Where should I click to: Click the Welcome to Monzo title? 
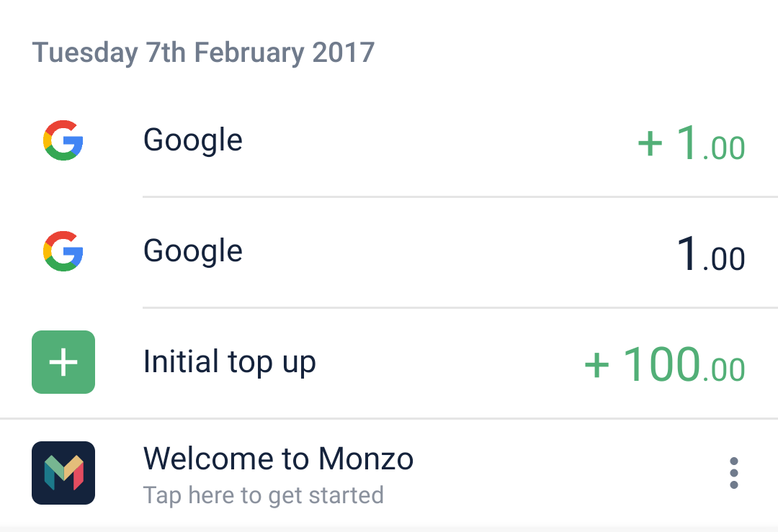point(278,459)
